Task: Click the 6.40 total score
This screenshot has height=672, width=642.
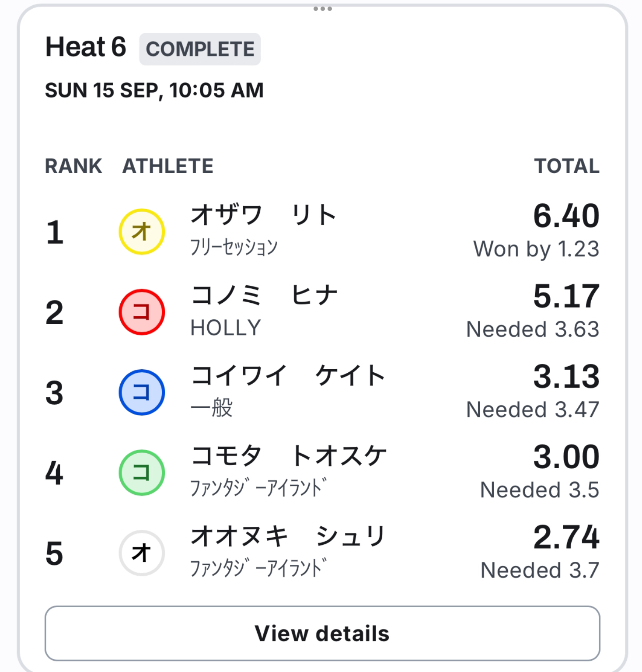Action: pos(566,216)
